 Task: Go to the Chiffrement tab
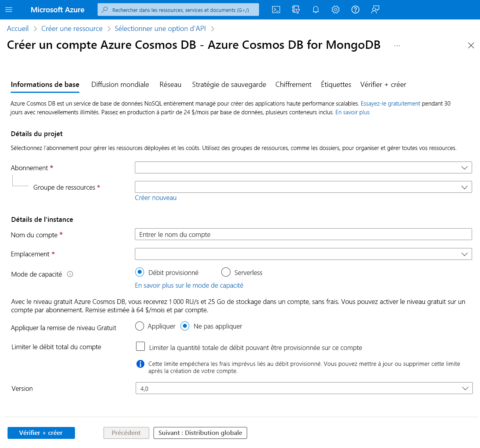[294, 85]
